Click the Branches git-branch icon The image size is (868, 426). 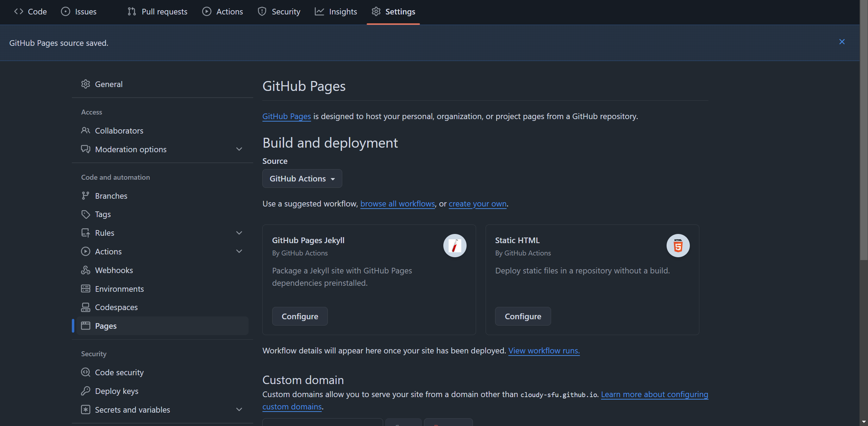tap(86, 196)
